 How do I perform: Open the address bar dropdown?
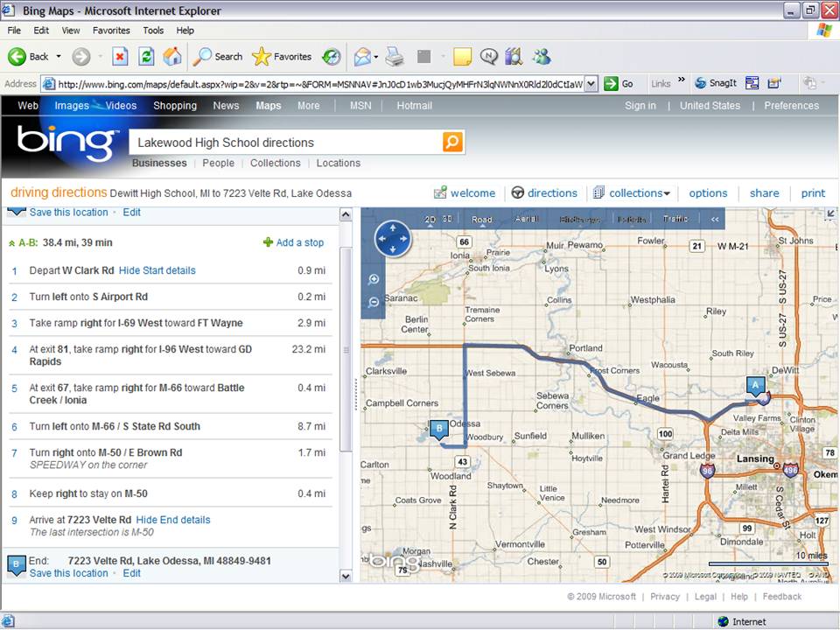click(591, 84)
